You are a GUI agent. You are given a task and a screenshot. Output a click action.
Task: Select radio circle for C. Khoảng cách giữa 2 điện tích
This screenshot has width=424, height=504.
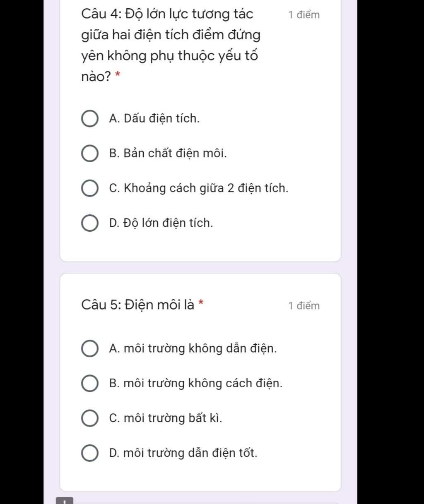click(89, 188)
